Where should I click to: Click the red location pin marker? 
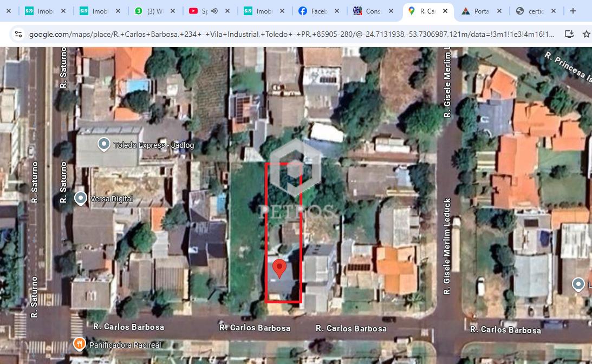(x=279, y=268)
